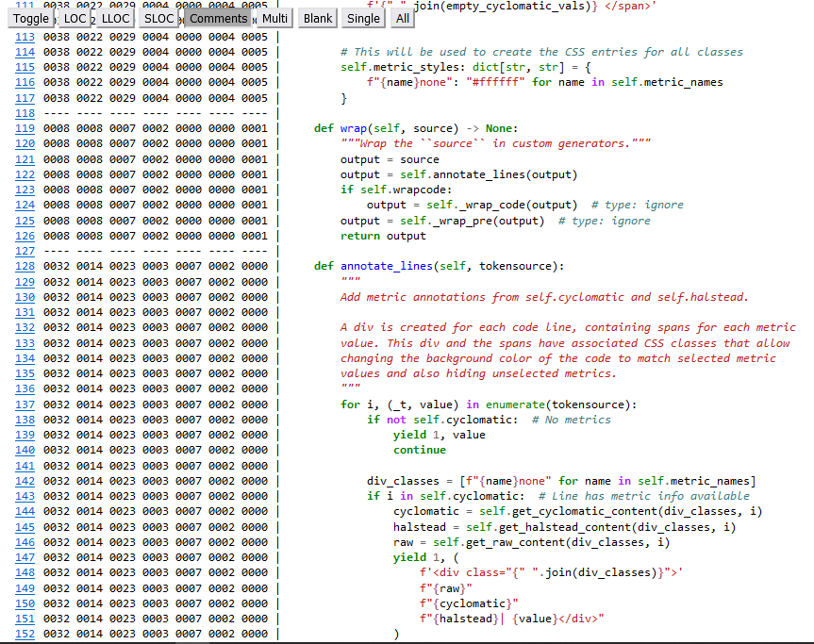Show the LLOC metric column
The width and height of the screenshot is (814, 644).
pos(115,19)
